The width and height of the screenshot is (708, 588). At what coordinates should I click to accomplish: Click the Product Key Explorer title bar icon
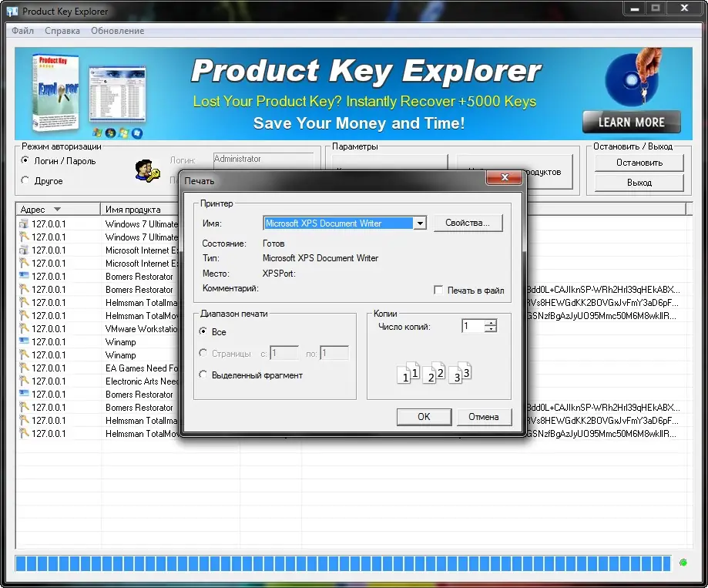coord(12,12)
